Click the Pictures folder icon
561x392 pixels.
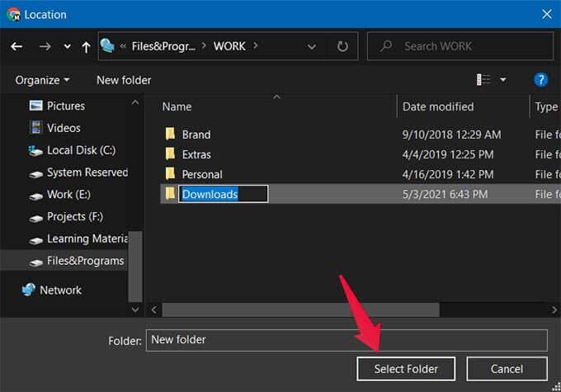pos(35,106)
